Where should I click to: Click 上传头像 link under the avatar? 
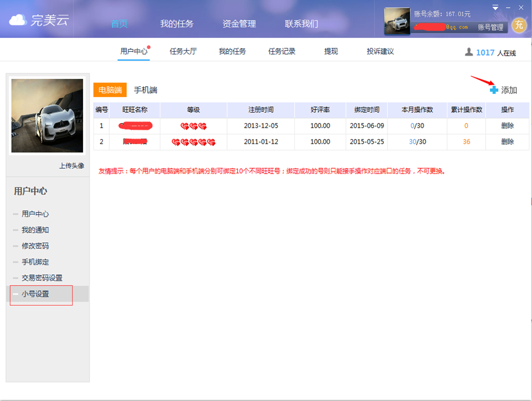(x=71, y=166)
